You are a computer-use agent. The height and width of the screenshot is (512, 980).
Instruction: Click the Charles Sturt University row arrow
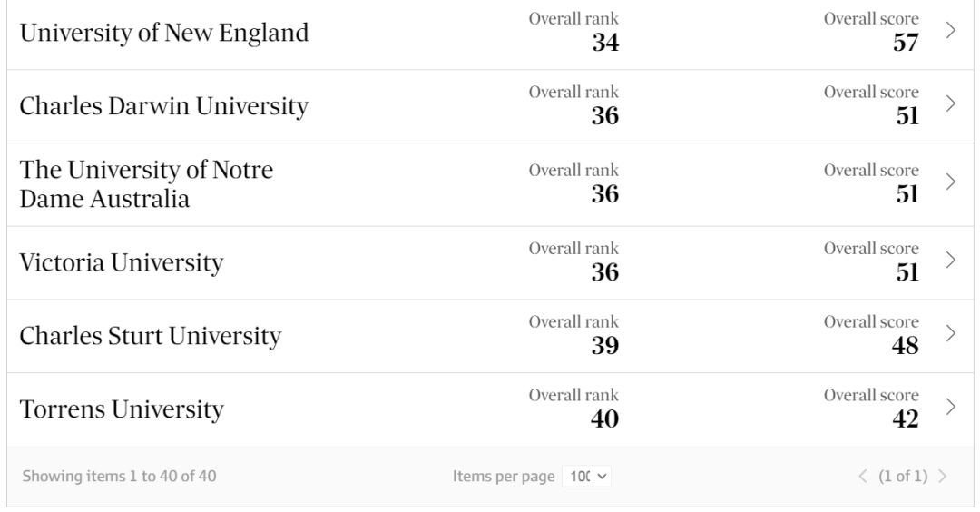click(951, 333)
